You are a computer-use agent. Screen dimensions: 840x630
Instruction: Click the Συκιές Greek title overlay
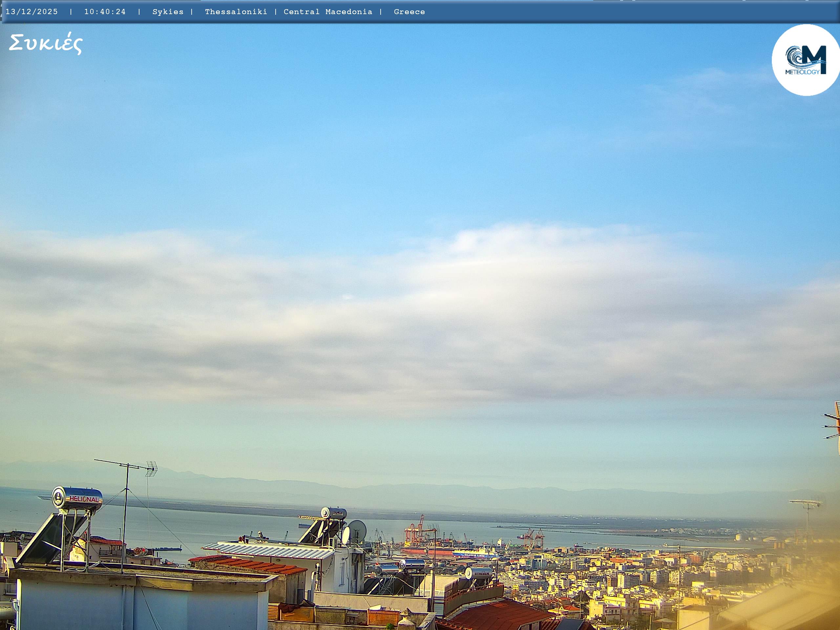pyautogui.click(x=46, y=43)
